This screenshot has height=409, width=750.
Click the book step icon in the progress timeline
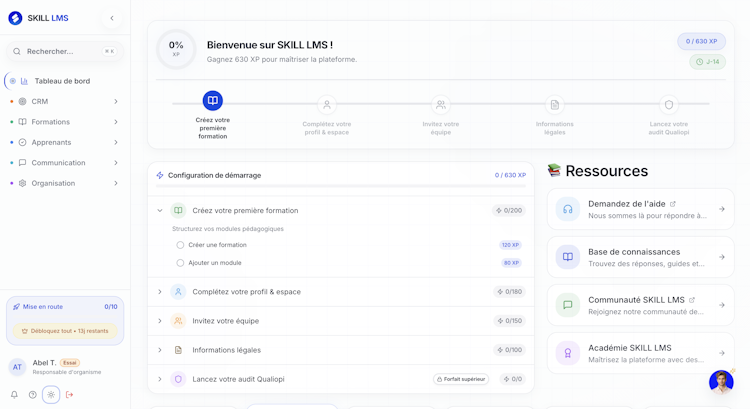coord(213,100)
